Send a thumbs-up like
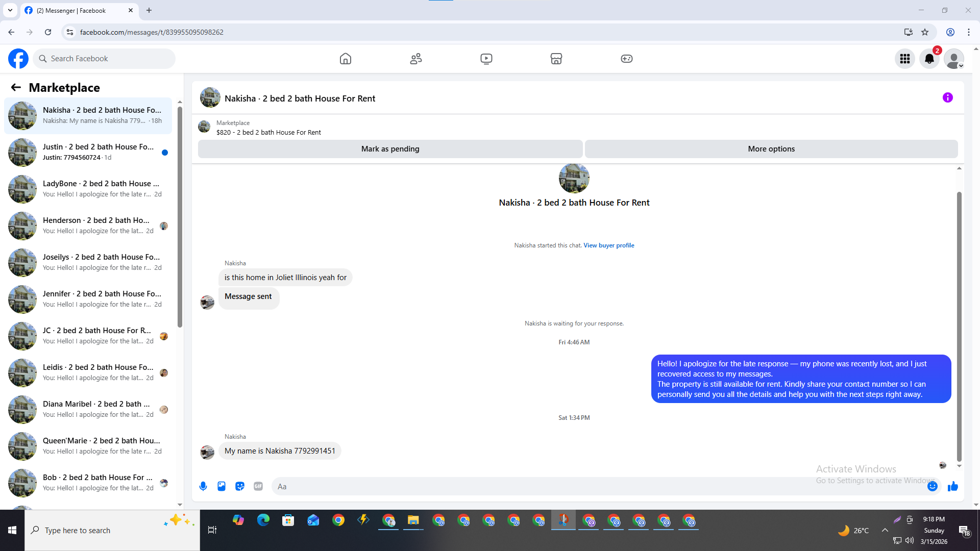Image resolution: width=980 pixels, height=551 pixels. (x=953, y=486)
